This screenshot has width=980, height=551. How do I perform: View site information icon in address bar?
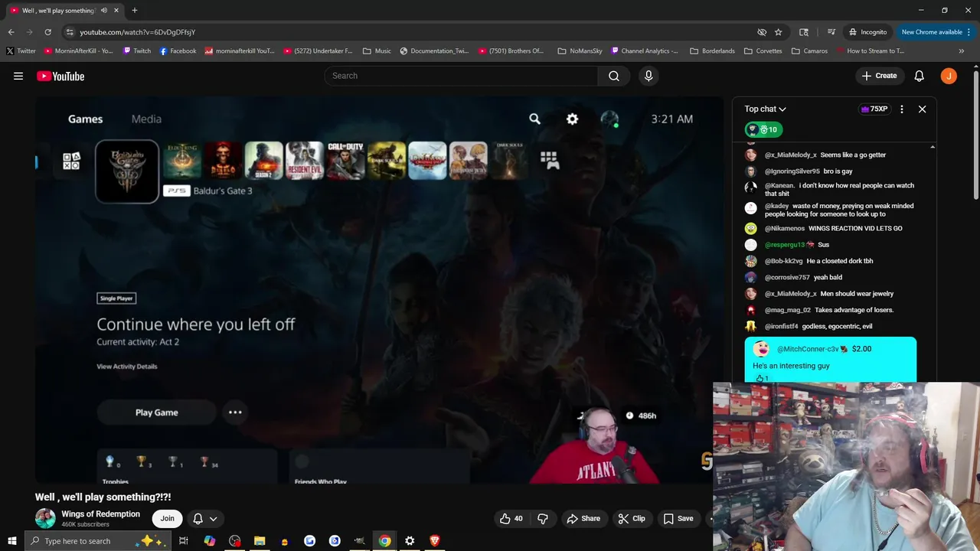tap(70, 32)
